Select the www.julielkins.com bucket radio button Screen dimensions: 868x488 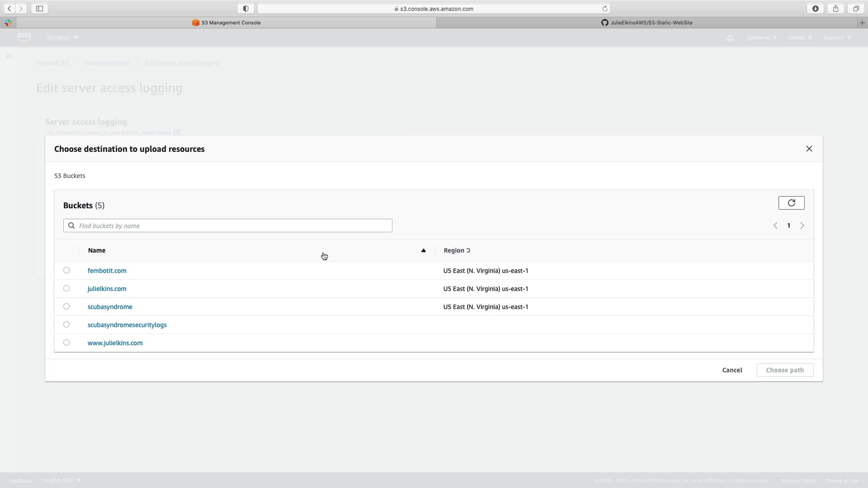pos(67,343)
